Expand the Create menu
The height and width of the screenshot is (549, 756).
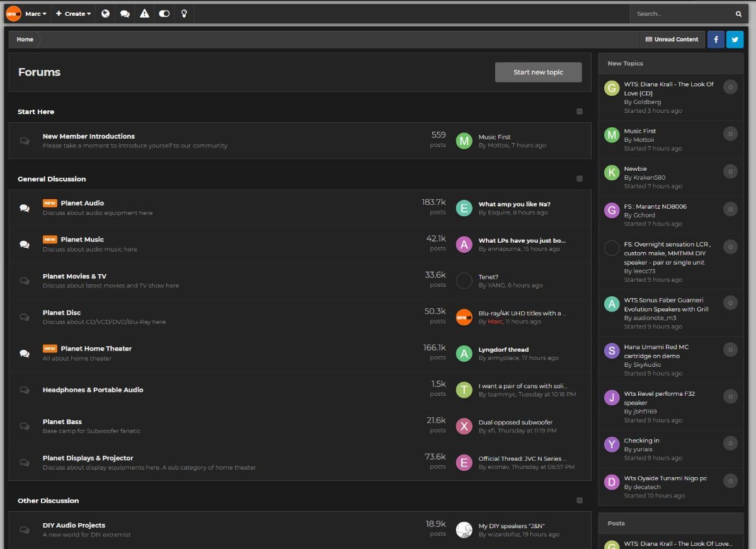(x=72, y=13)
